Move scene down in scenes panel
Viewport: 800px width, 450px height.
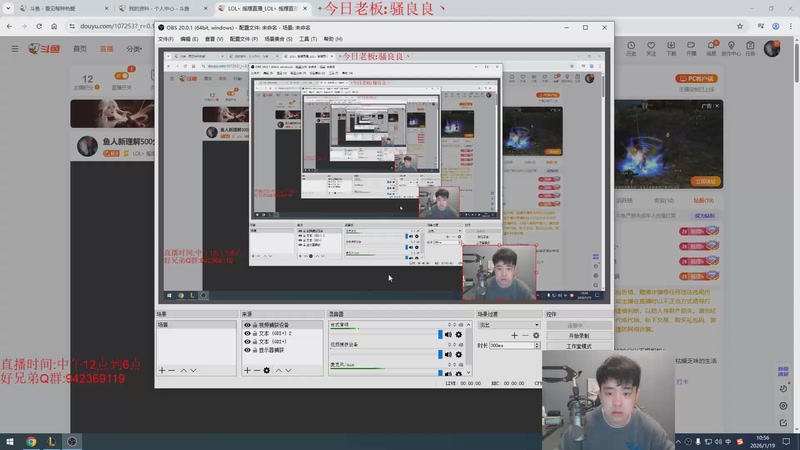(x=193, y=370)
